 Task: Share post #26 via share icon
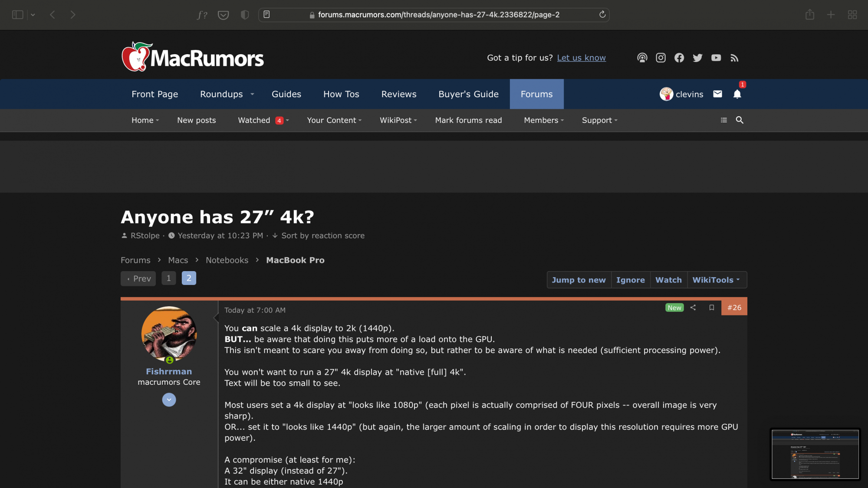pos(693,308)
